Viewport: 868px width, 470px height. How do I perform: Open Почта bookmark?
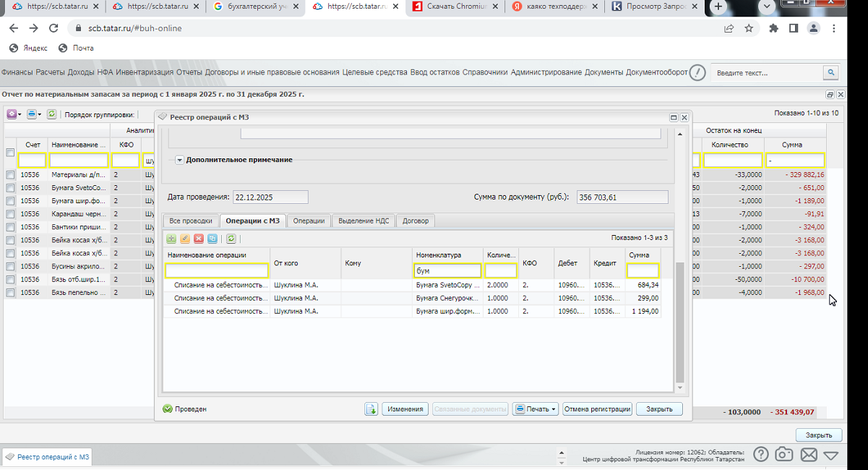(x=76, y=48)
